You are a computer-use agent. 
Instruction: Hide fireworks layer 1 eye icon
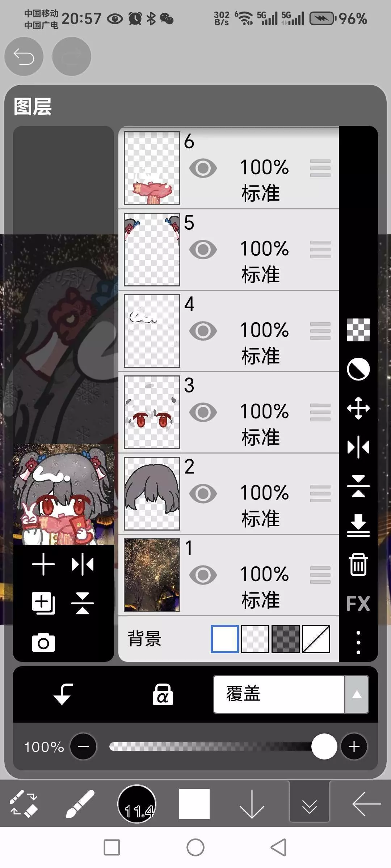tap(203, 575)
